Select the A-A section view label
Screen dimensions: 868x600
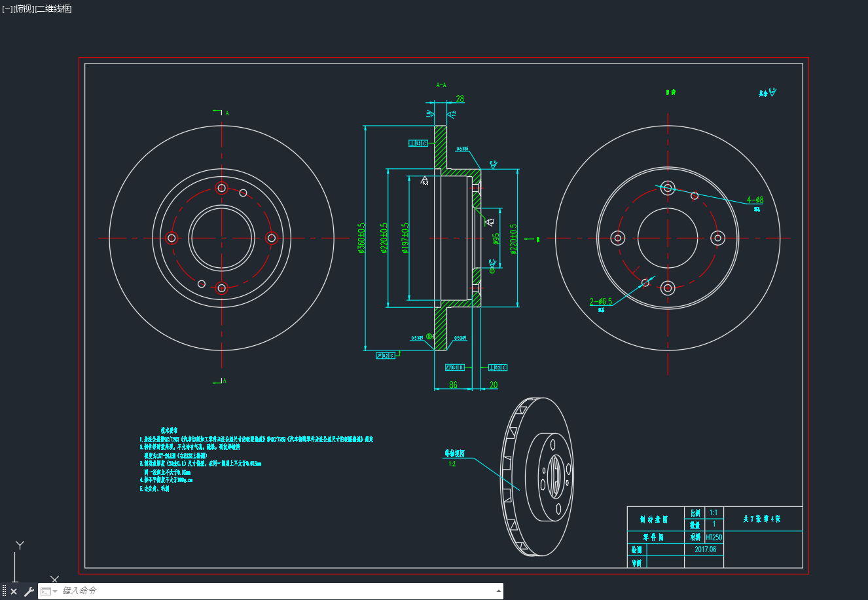(441, 85)
